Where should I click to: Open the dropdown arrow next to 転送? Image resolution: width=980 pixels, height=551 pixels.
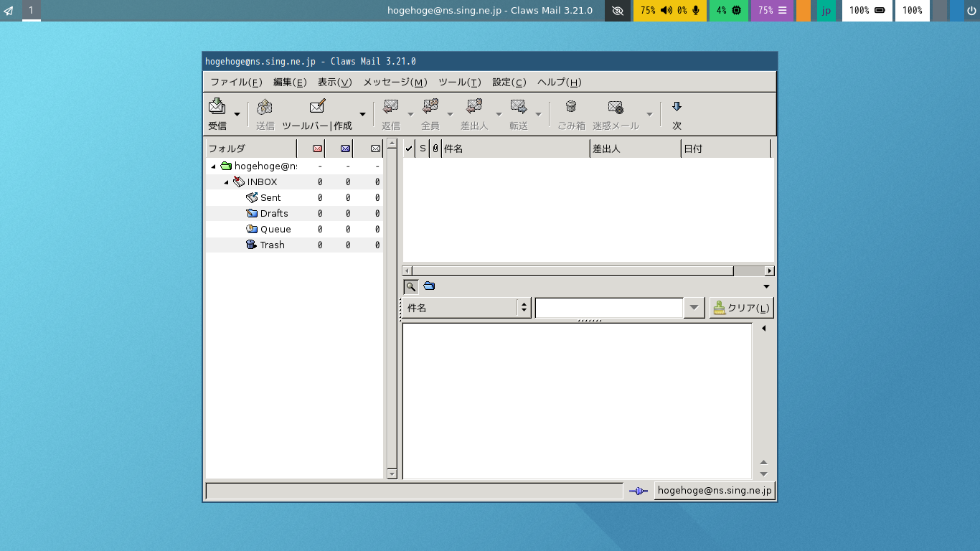click(538, 114)
